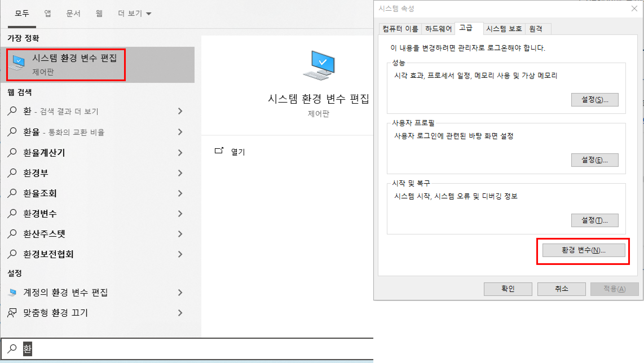This screenshot has height=363, width=644.
Task: Open the 환경 변수(N)... button
Action: pyautogui.click(x=583, y=250)
